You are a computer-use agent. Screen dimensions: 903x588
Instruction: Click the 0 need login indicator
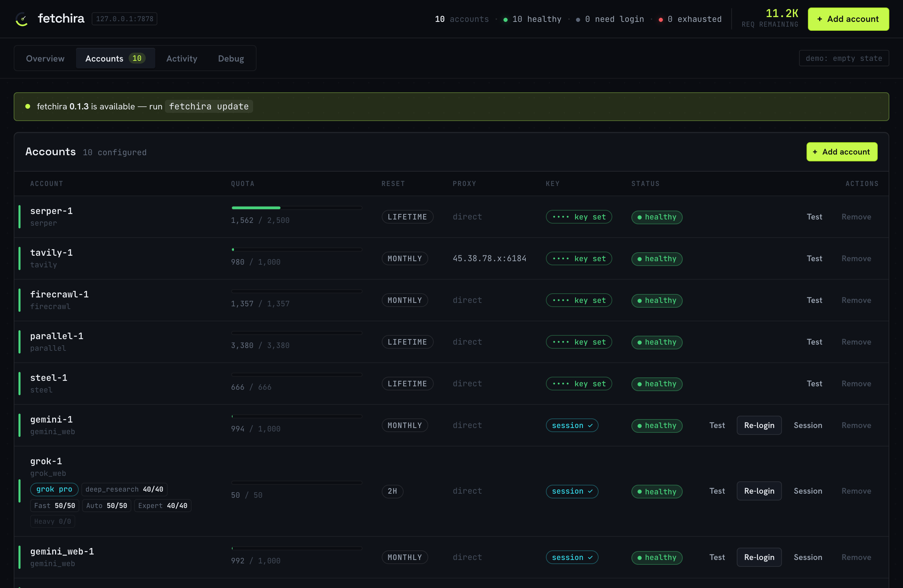[610, 19]
